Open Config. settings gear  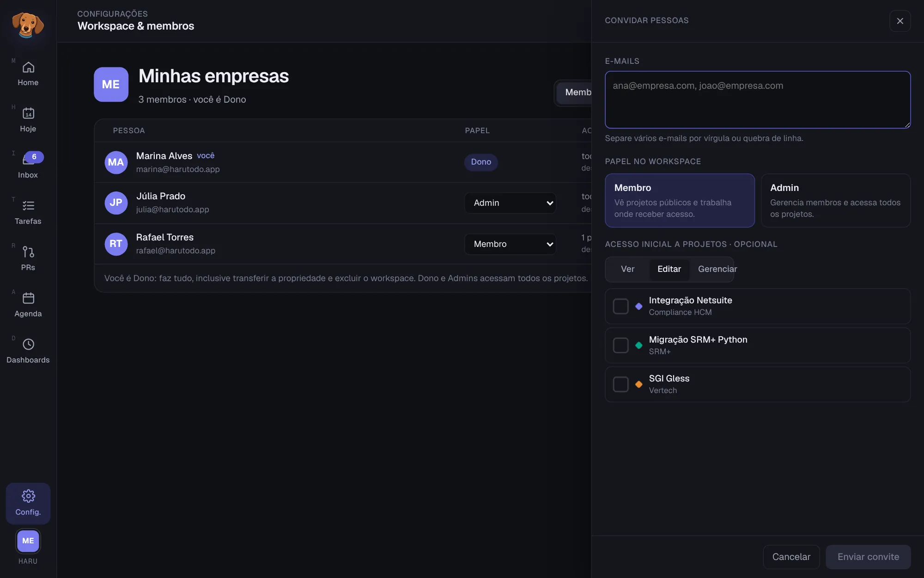click(28, 503)
